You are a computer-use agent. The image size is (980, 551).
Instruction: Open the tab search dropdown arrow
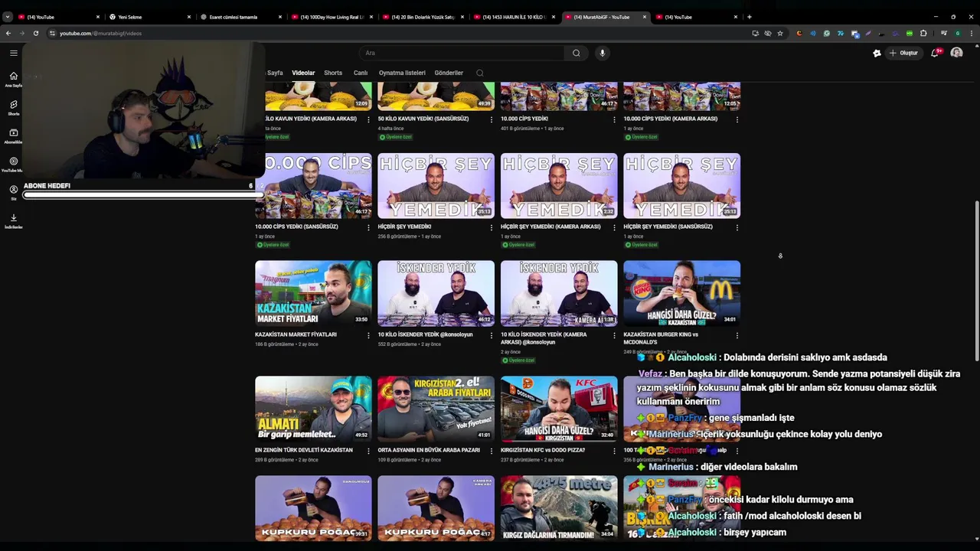[8, 17]
